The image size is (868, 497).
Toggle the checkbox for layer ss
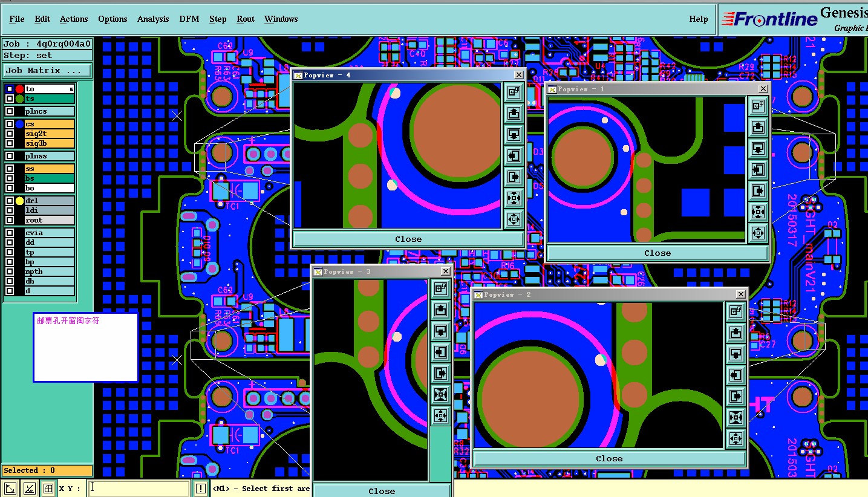click(x=10, y=169)
